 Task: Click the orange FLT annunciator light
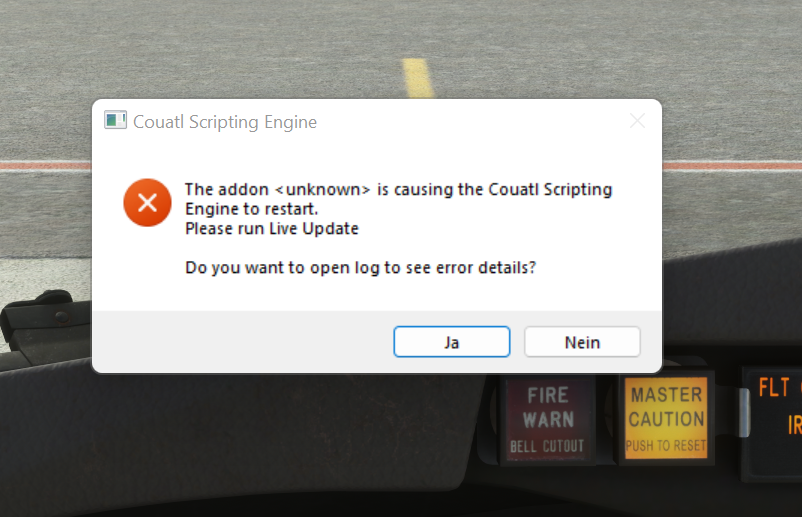(774, 387)
